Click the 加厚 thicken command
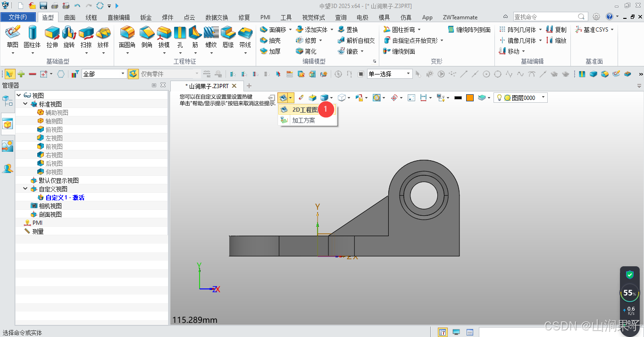644x337 pixels. [270, 51]
